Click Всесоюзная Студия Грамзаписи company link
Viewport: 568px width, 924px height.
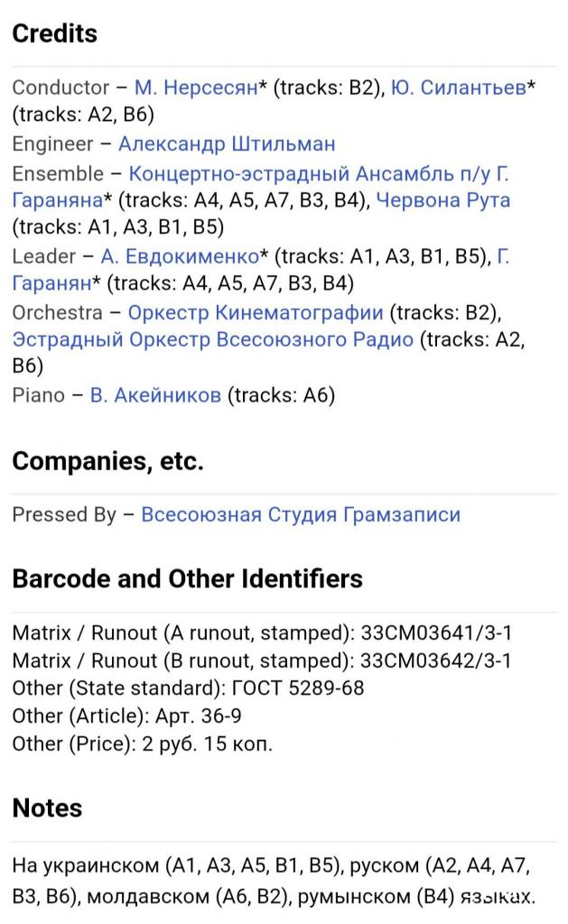click(301, 514)
